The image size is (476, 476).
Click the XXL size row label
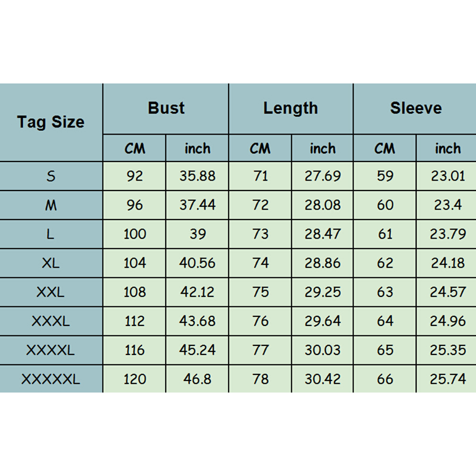point(51,292)
